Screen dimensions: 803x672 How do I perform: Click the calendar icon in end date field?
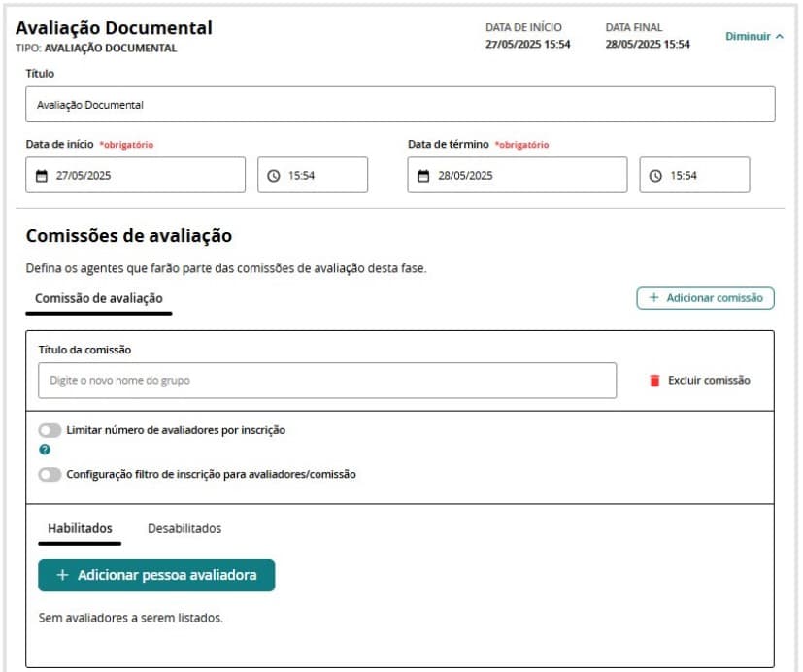tap(423, 176)
